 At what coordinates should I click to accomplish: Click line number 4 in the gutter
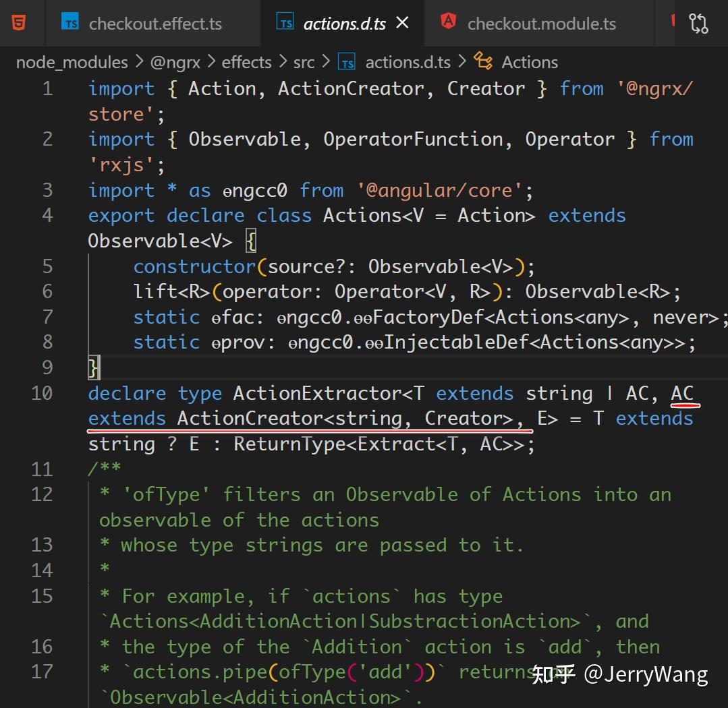click(x=47, y=215)
